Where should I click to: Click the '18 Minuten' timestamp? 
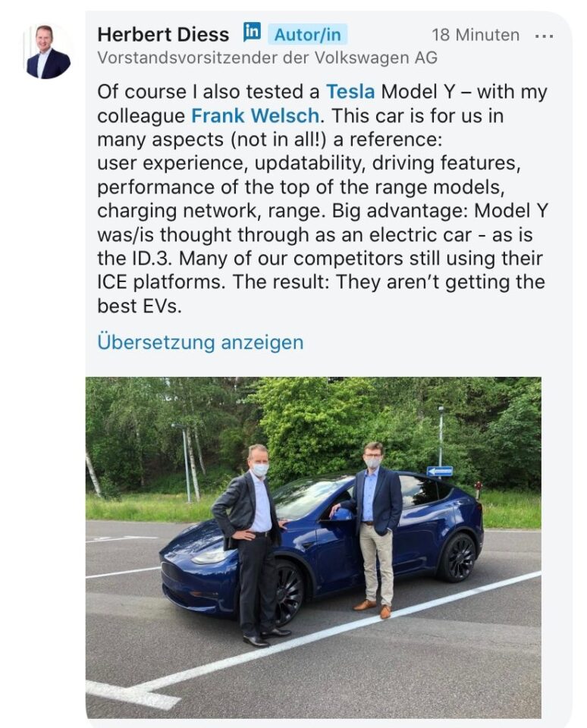(476, 35)
